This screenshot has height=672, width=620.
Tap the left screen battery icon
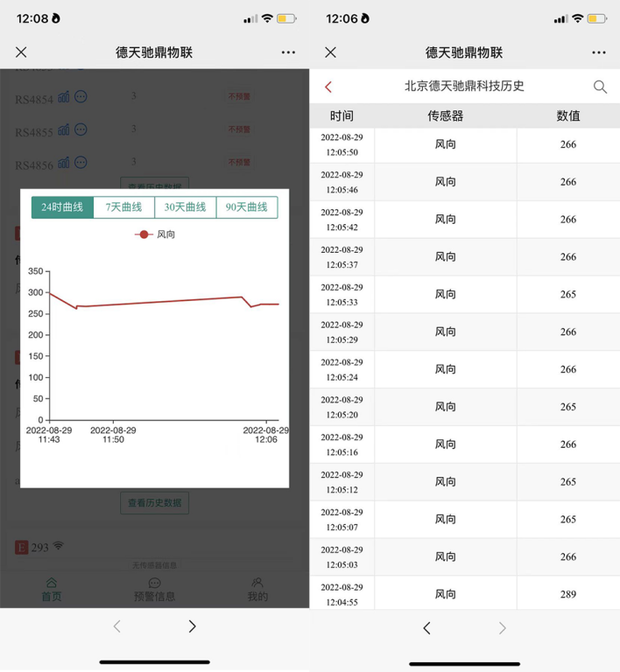286,19
